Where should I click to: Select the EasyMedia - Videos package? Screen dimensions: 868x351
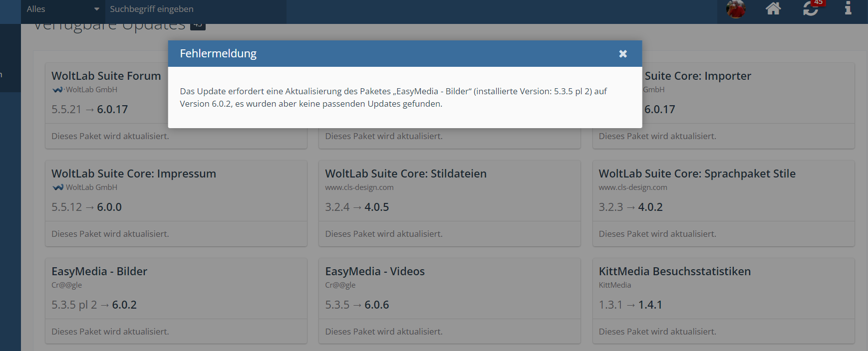[x=374, y=271]
